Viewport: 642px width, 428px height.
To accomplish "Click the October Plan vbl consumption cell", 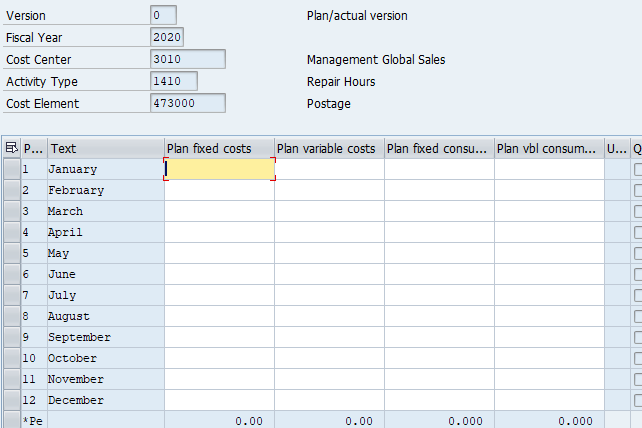I will click(x=549, y=359).
